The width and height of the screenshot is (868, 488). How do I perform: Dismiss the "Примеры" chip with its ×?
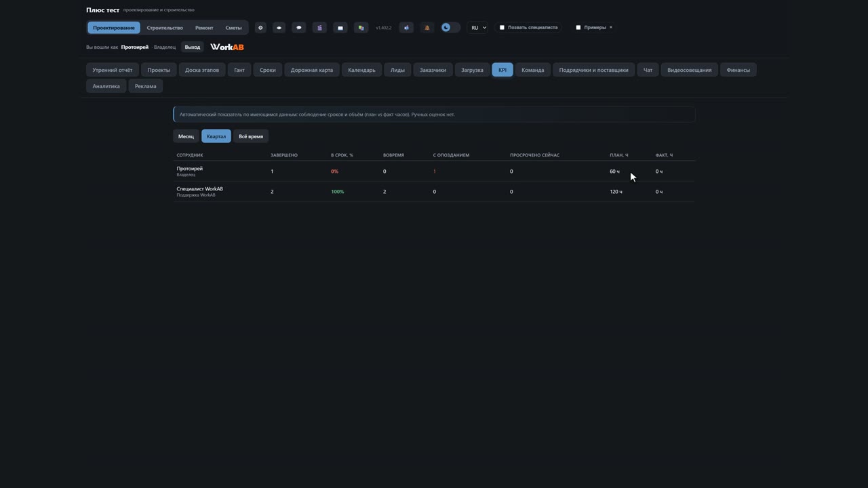[x=610, y=28]
